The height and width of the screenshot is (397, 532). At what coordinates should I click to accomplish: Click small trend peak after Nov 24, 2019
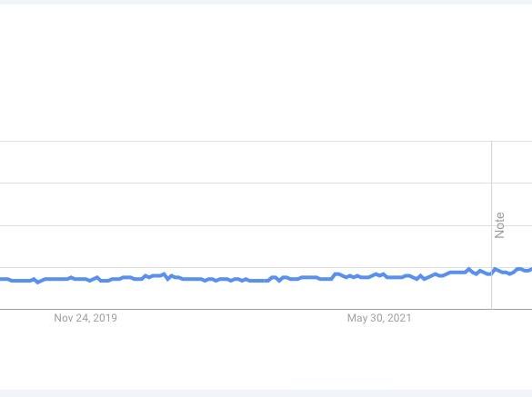(x=165, y=274)
